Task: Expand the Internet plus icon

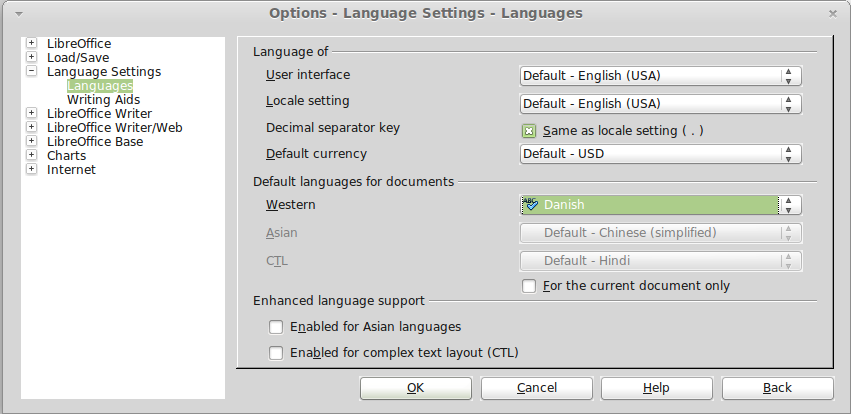Action: pyautogui.click(x=31, y=169)
